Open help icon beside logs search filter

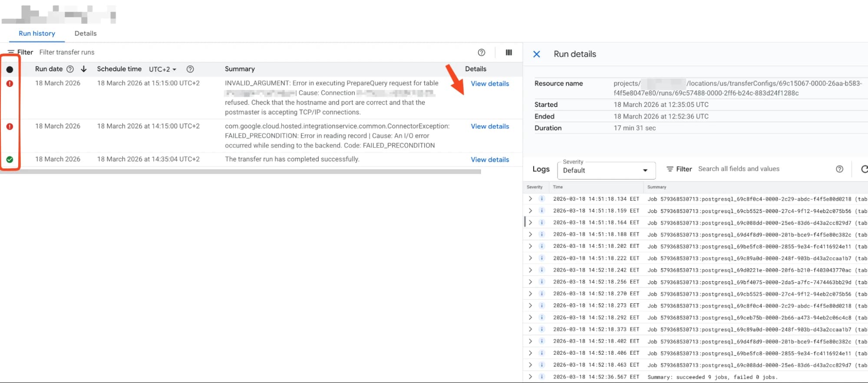pos(839,169)
